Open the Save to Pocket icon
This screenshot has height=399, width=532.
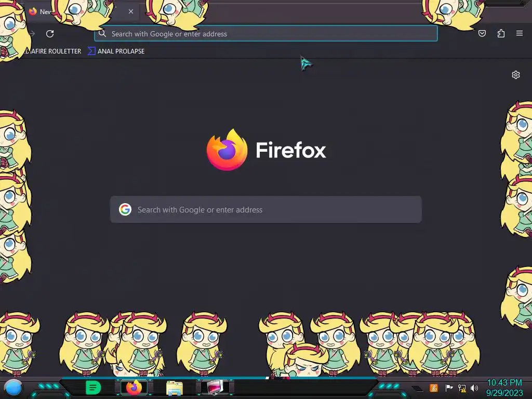click(x=482, y=33)
